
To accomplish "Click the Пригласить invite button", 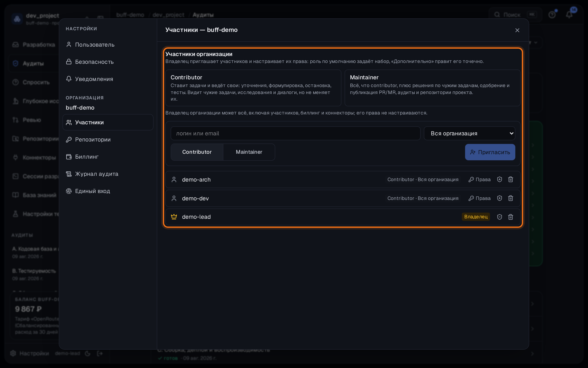I will (490, 152).
